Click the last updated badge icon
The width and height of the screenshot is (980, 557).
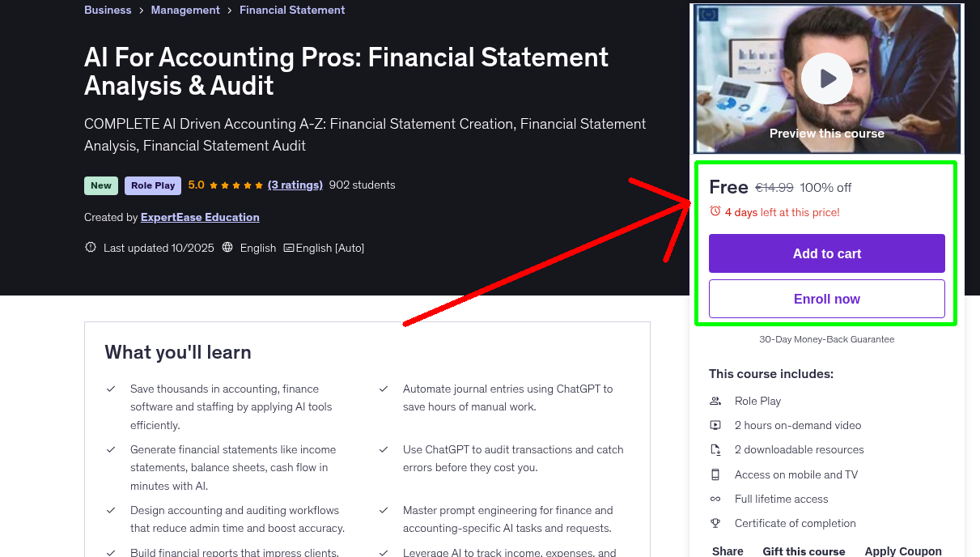click(91, 248)
